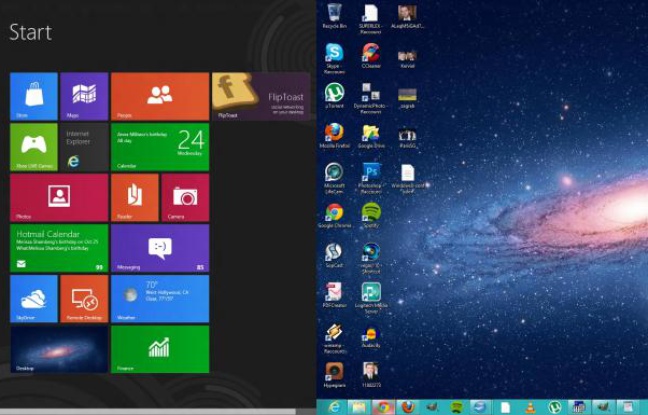Open the Reader tile
This screenshot has width=648, height=415.
(x=135, y=198)
